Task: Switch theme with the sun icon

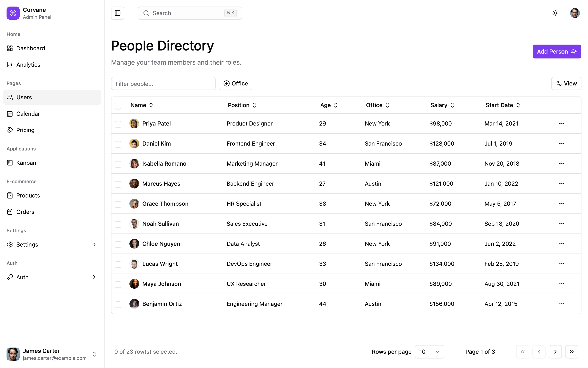Action: click(555, 13)
